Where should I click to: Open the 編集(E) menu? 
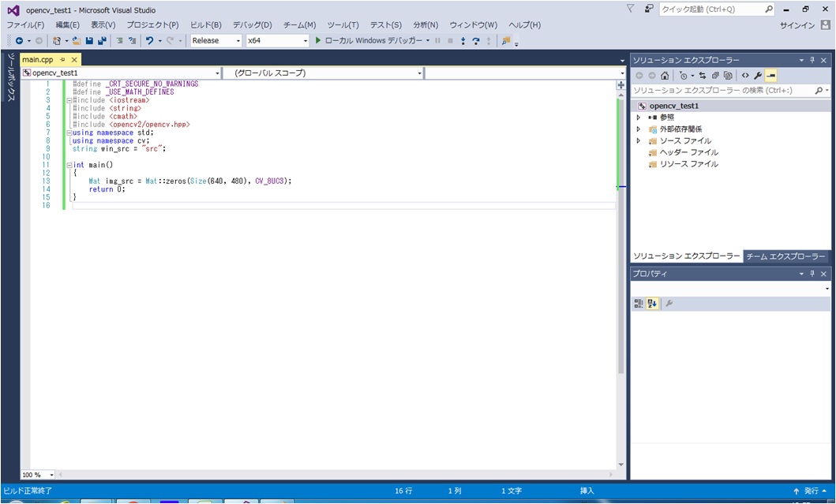[x=68, y=25]
